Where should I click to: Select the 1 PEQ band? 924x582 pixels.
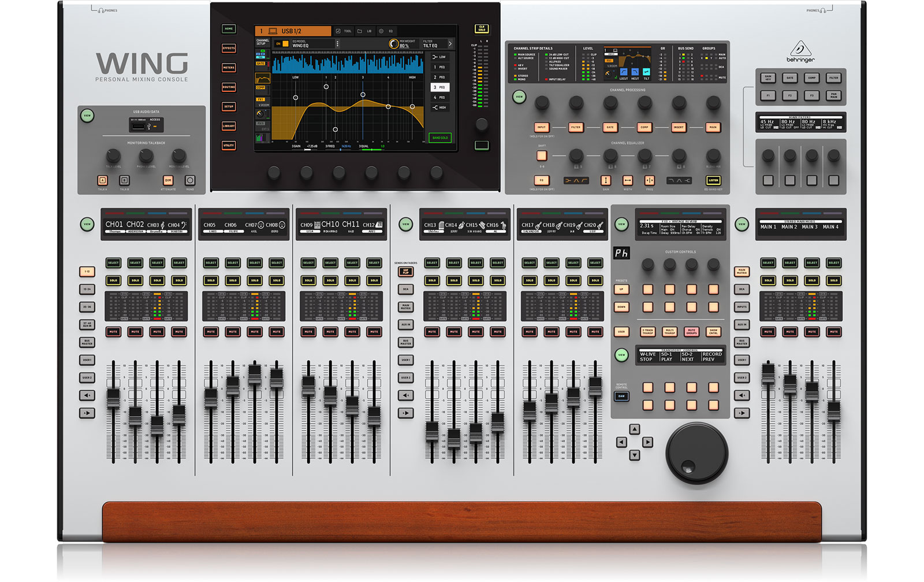click(x=440, y=67)
